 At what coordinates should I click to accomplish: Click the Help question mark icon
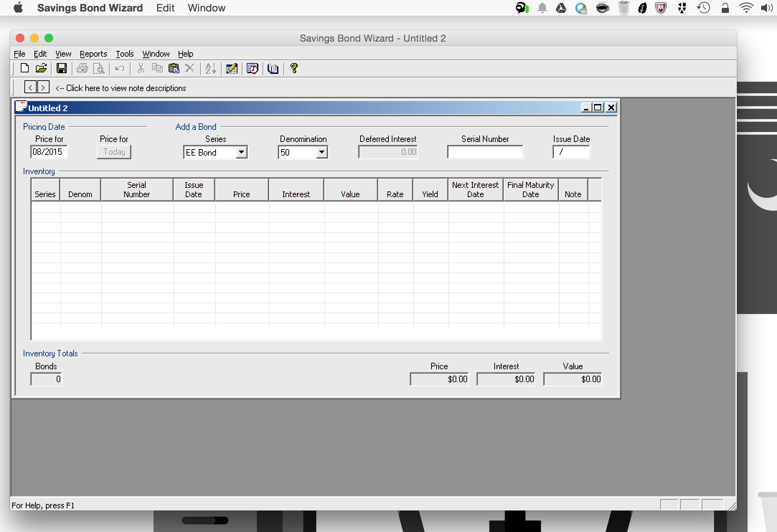294,68
